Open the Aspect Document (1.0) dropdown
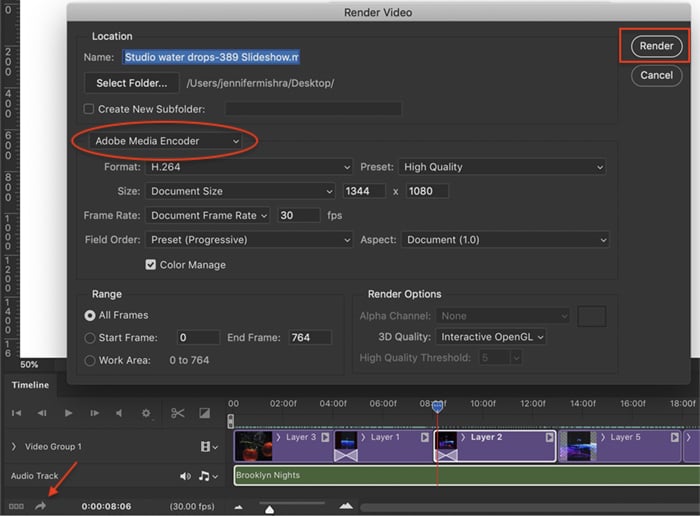The width and height of the screenshot is (700, 516). (x=505, y=240)
